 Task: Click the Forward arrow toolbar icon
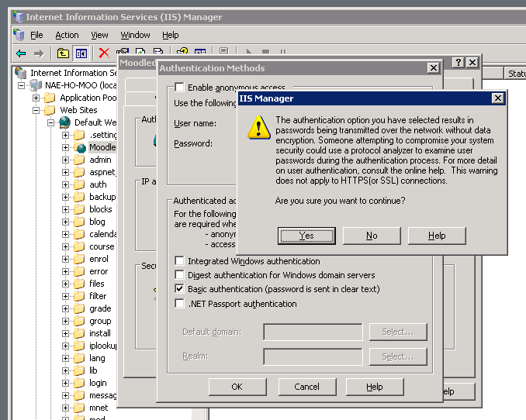[x=38, y=53]
